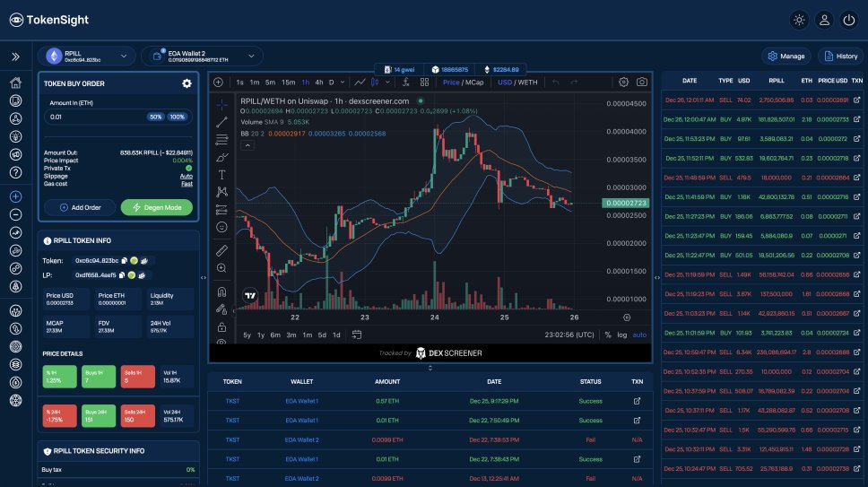Toggle light/dark theme sun icon
Screen dimensions: 868x487
(799, 20)
